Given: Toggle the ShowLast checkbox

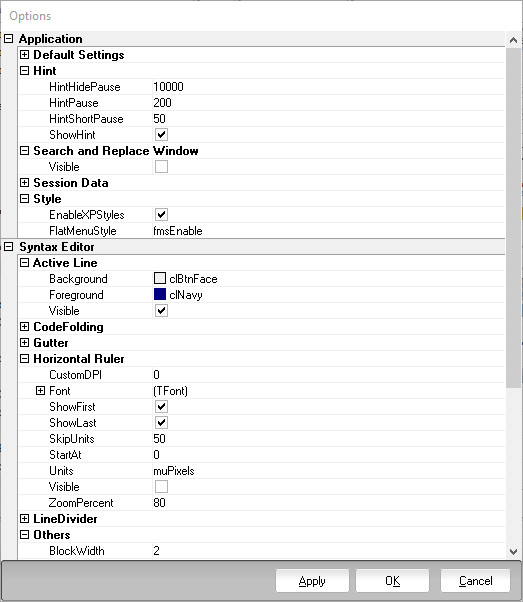Looking at the screenshot, I should tap(161, 423).
